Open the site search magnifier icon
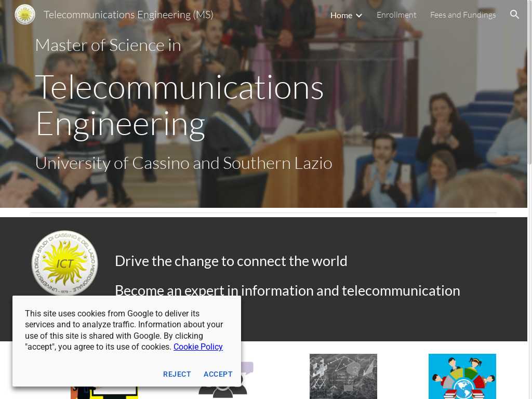This screenshot has width=532, height=399. (x=514, y=15)
